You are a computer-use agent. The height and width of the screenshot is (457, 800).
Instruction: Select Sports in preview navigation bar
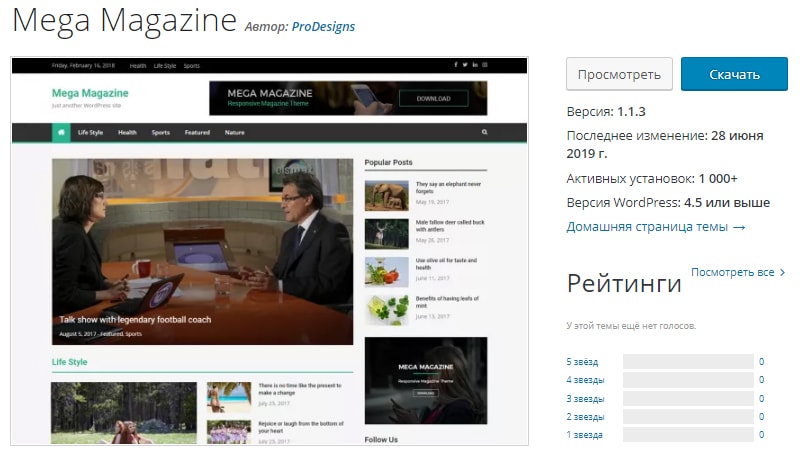(x=161, y=133)
